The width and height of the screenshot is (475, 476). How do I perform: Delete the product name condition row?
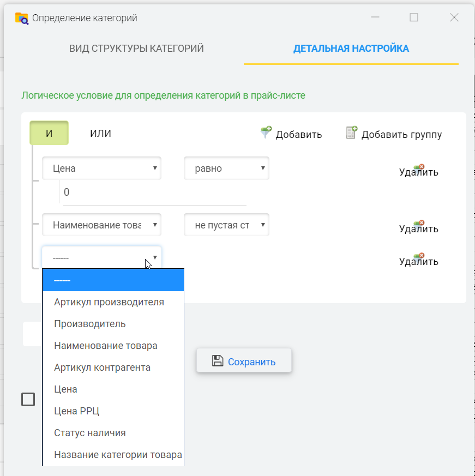point(418,227)
